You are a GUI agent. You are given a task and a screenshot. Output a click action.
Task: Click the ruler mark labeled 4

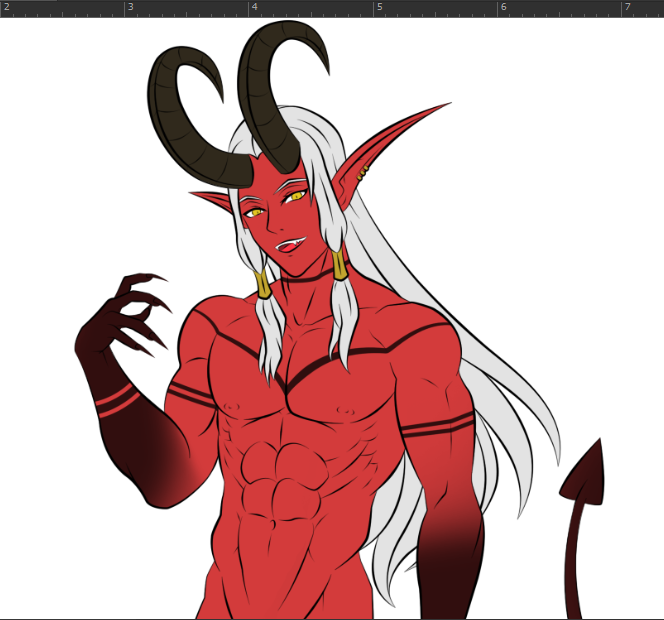click(255, 7)
